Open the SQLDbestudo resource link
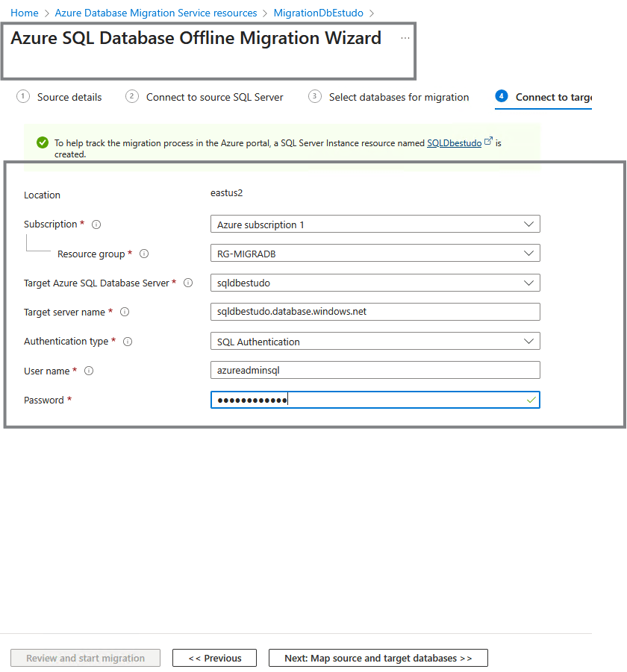Screen dimensions: 627x672 click(454, 143)
